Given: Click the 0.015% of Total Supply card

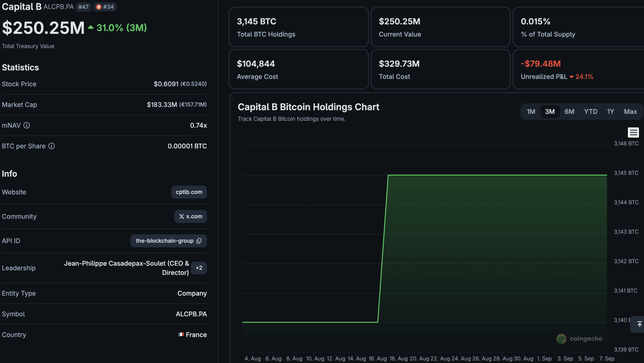Looking at the screenshot, I should coord(579,27).
